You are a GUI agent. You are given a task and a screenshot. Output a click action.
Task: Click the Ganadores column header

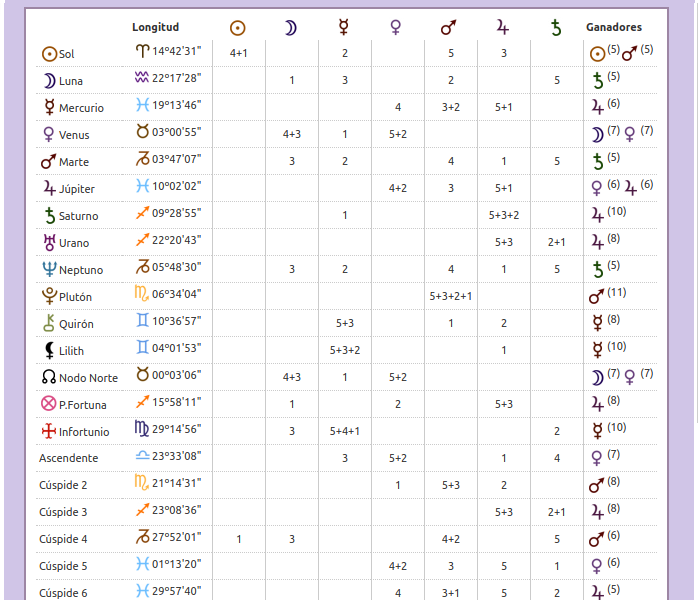[x=614, y=27]
